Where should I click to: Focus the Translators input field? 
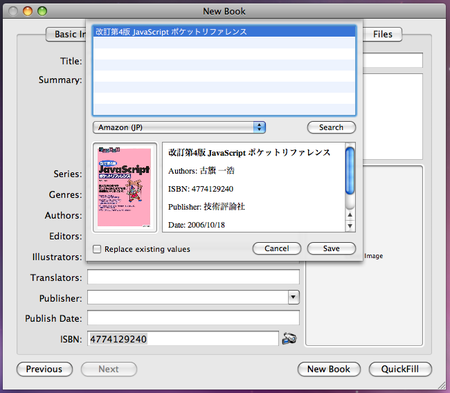(193, 277)
